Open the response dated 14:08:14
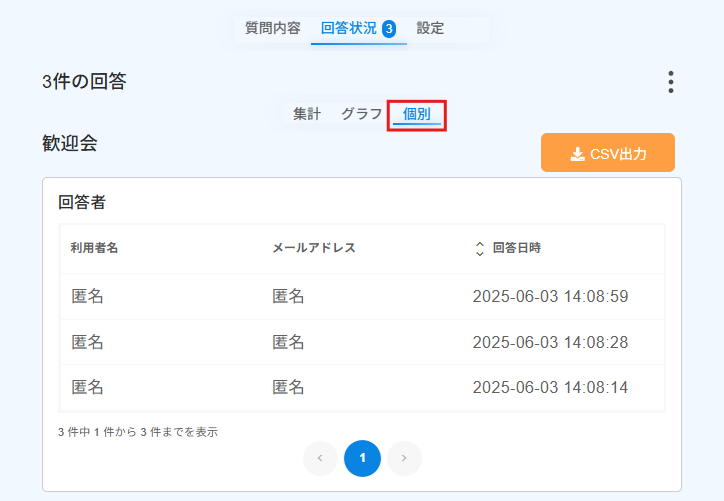The width and height of the screenshot is (724, 501). (362, 387)
